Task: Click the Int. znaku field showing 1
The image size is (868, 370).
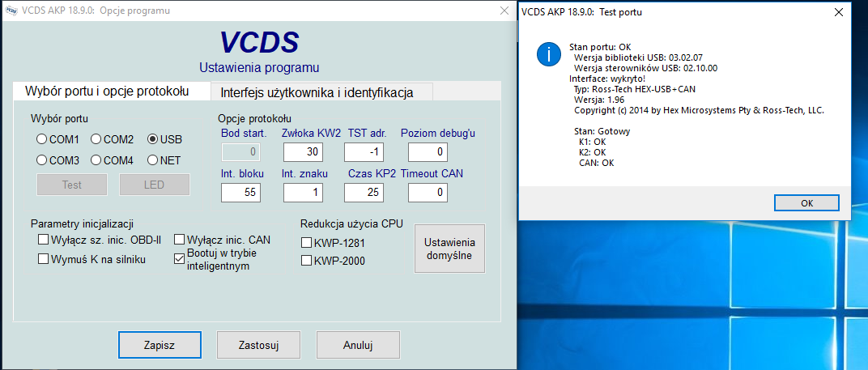Action: point(304,193)
